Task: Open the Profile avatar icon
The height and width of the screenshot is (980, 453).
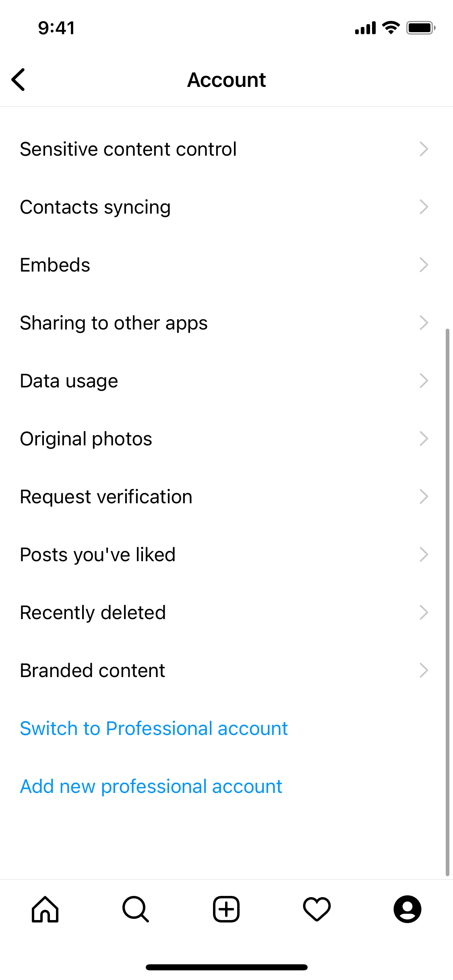Action: coord(407,909)
